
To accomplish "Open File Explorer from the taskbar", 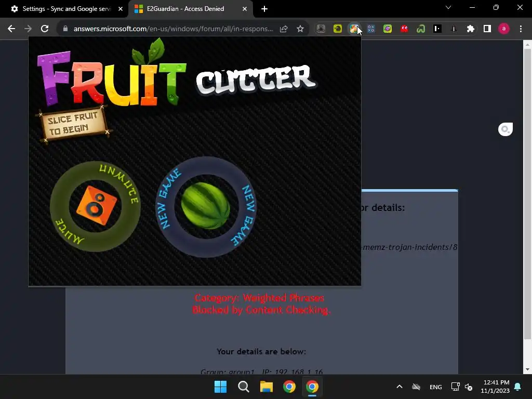I will 267,387.
